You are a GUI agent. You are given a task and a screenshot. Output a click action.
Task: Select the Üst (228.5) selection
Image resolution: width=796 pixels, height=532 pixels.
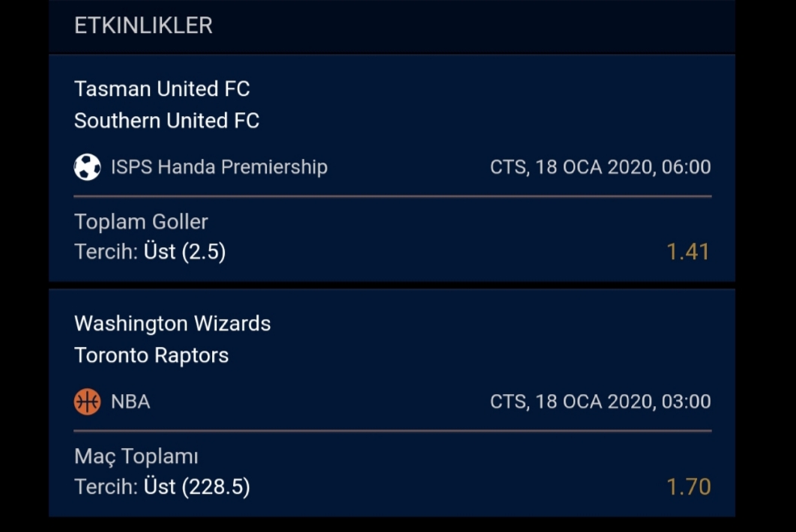(x=197, y=486)
